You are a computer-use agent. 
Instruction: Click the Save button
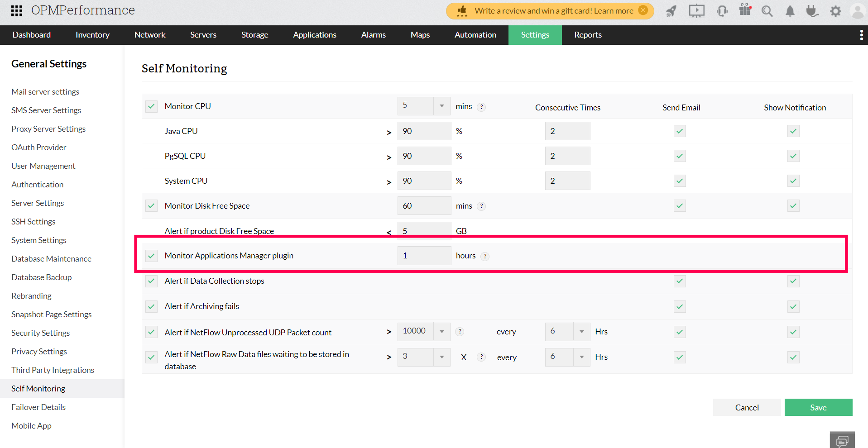pos(818,407)
